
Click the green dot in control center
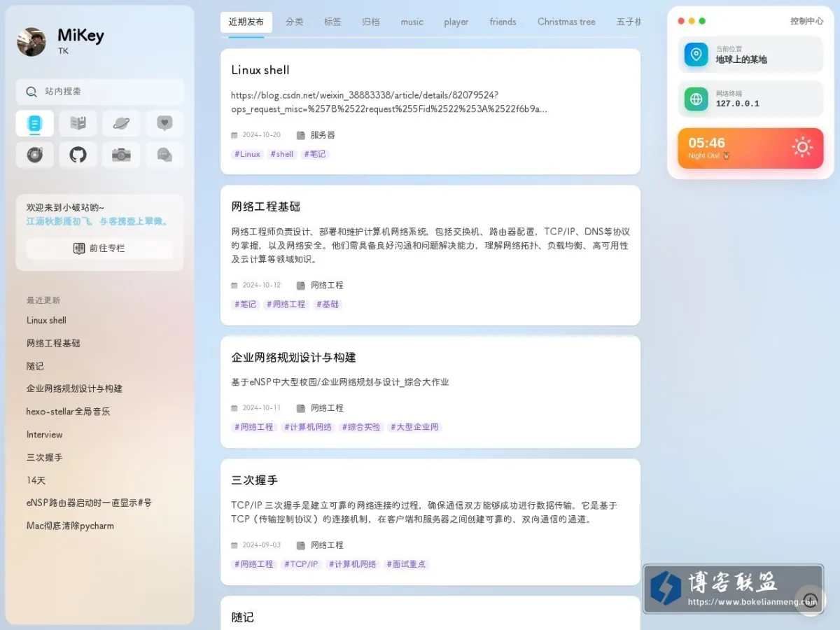[702, 21]
